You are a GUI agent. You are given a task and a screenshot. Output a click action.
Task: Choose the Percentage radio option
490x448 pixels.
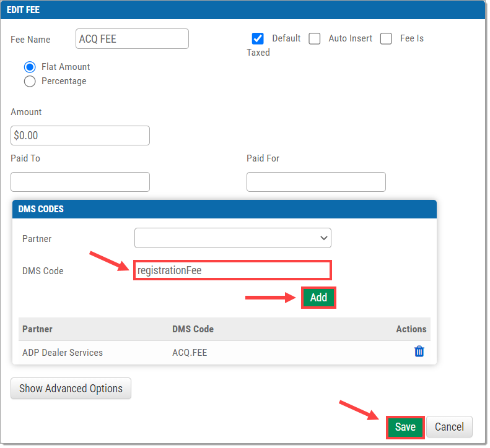pyautogui.click(x=30, y=81)
